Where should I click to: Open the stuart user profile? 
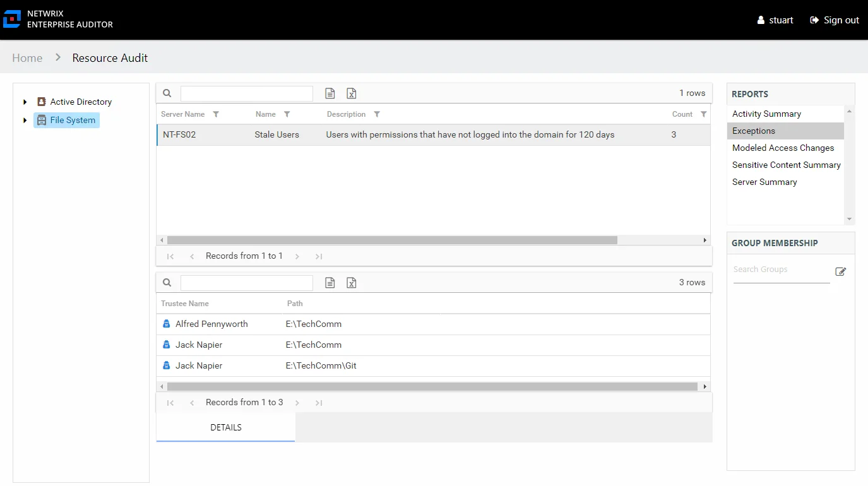click(x=775, y=20)
